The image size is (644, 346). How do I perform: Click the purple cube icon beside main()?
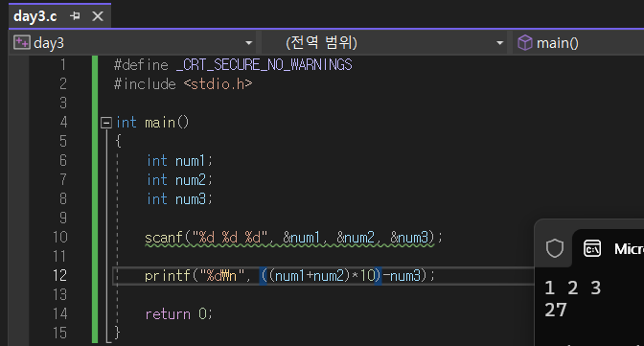pyautogui.click(x=524, y=42)
